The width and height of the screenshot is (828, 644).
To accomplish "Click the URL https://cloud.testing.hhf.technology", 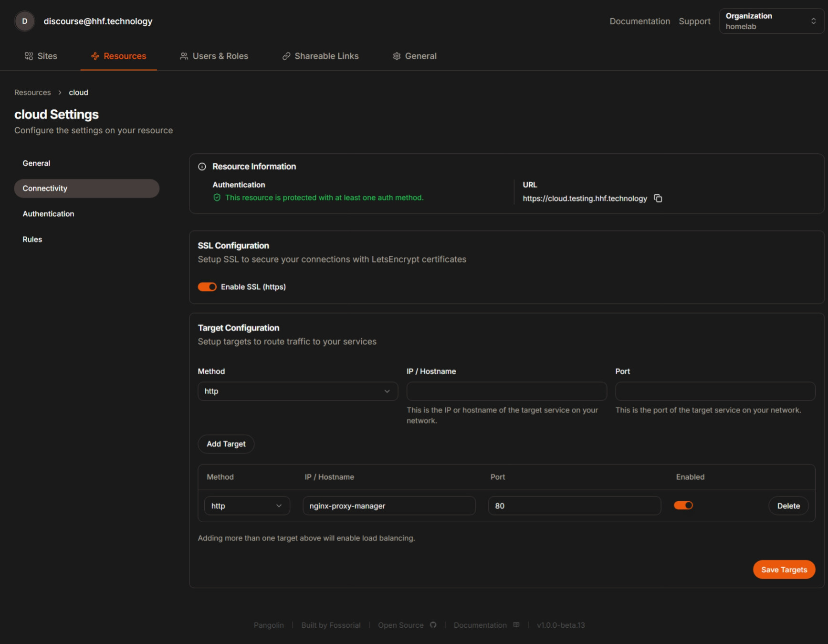I will [585, 199].
